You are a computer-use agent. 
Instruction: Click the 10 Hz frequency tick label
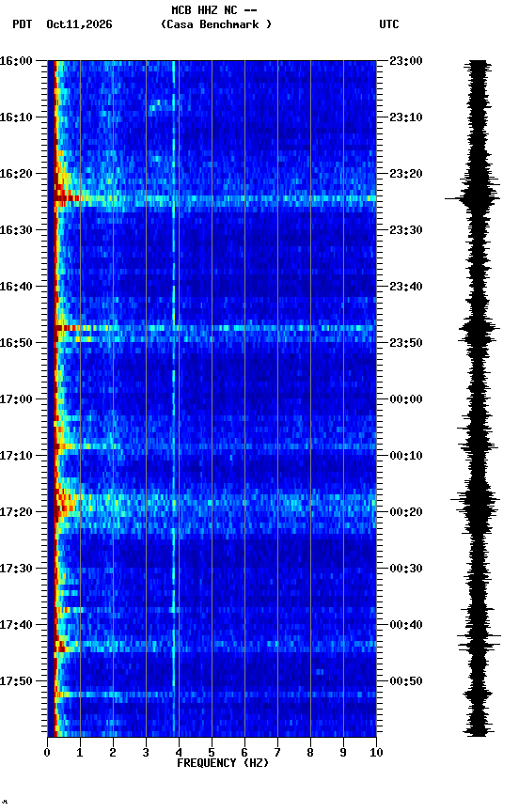[x=377, y=753]
